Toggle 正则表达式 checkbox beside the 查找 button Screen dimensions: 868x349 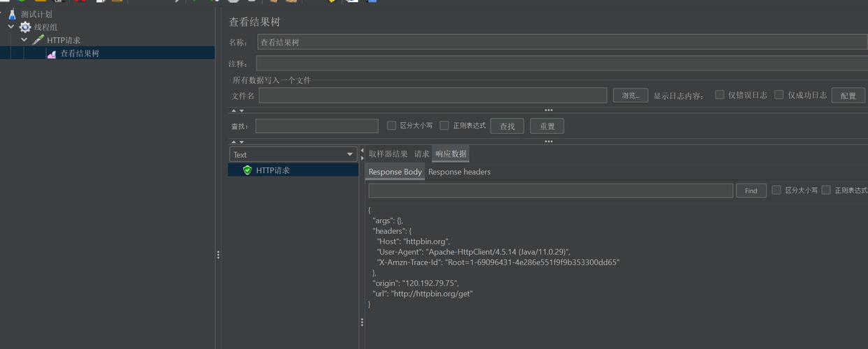click(x=444, y=126)
